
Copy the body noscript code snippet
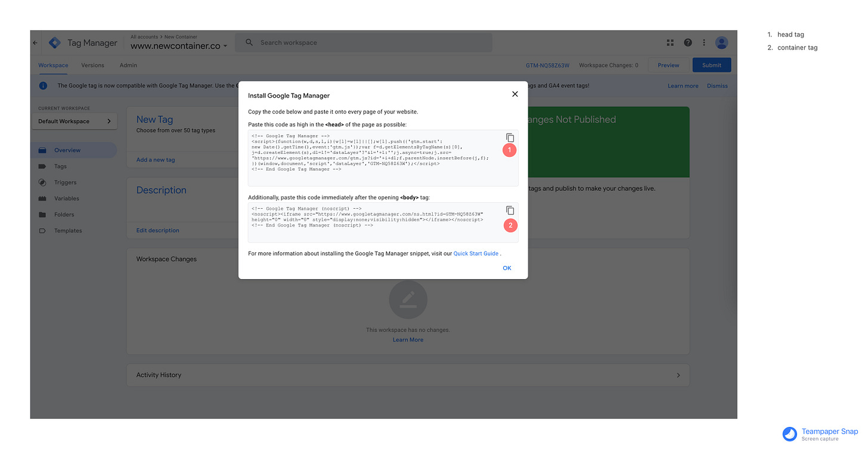coord(510,210)
